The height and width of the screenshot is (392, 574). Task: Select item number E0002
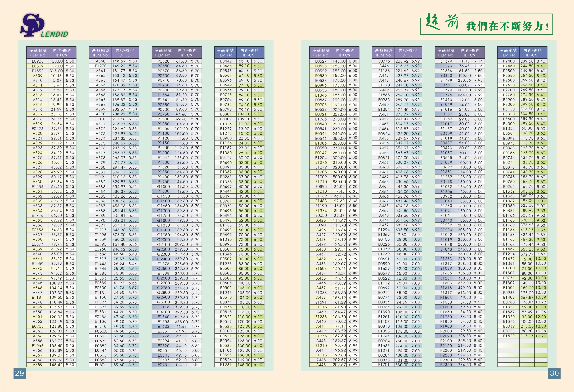point(226,119)
